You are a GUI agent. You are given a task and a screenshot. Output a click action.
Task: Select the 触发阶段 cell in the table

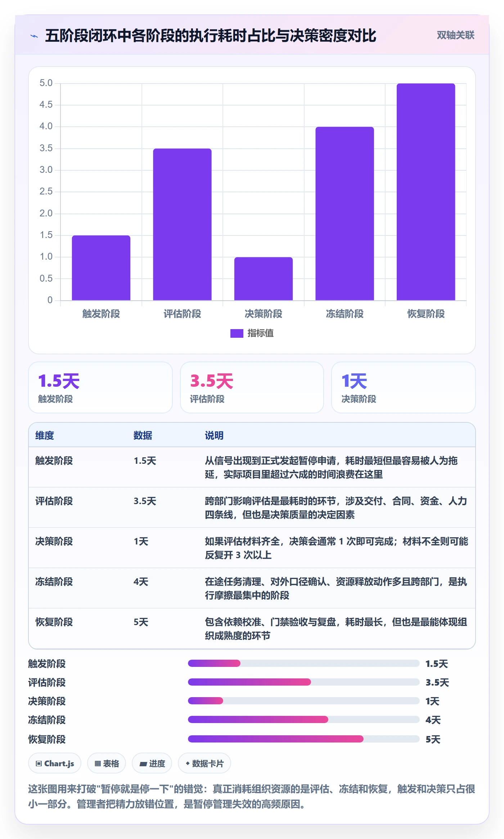pos(54,461)
